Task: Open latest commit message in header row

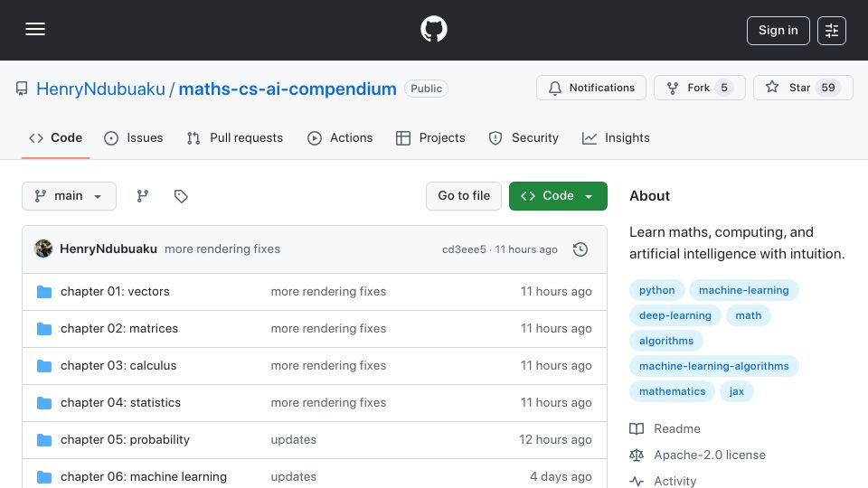Action: pyautogui.click(x=222, y=249)
